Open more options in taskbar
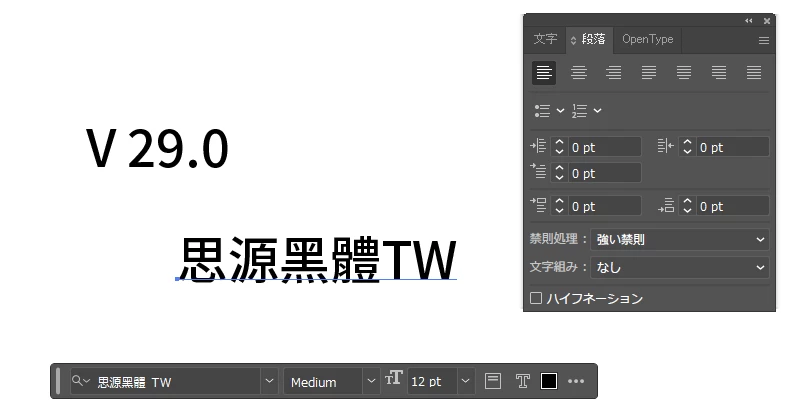The image size is (801, 412). click(576, 381)
